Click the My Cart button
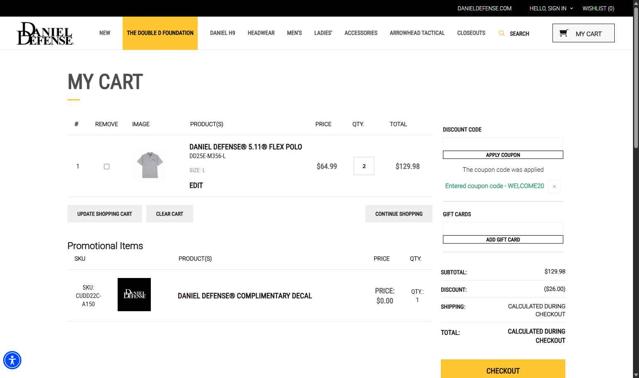 point(583,33)
